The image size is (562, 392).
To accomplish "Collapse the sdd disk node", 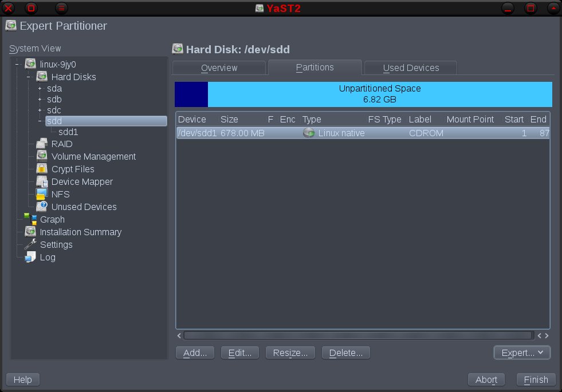I will pos(40,121).
